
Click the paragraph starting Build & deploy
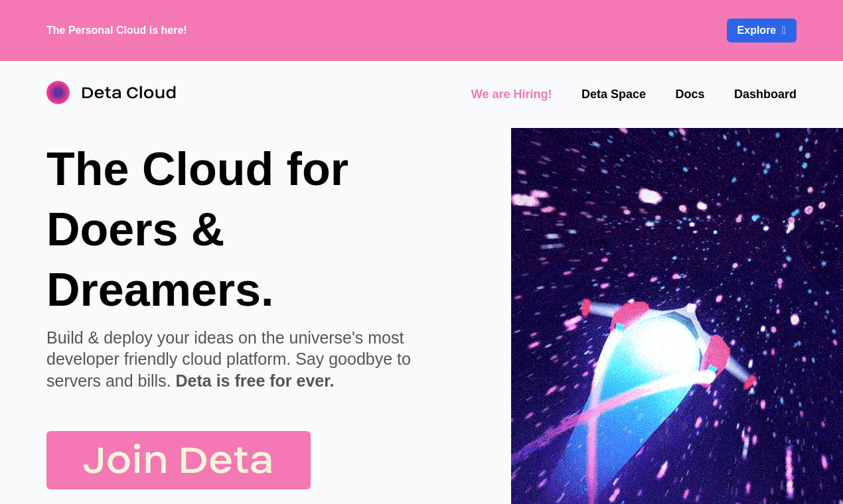click(x=229, y=359)
